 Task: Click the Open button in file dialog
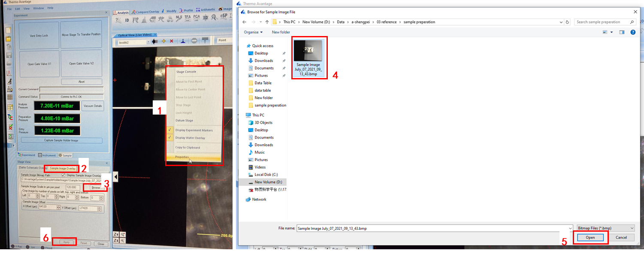pyautogui.click(x=590, y=238)
